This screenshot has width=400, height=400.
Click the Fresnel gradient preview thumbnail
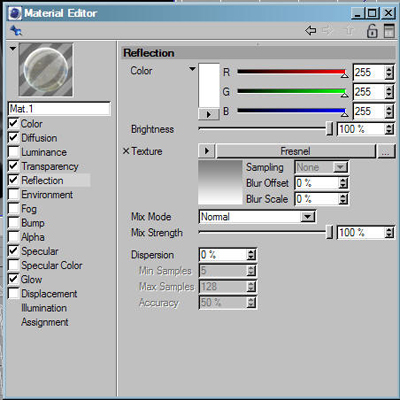pos(220,182)
